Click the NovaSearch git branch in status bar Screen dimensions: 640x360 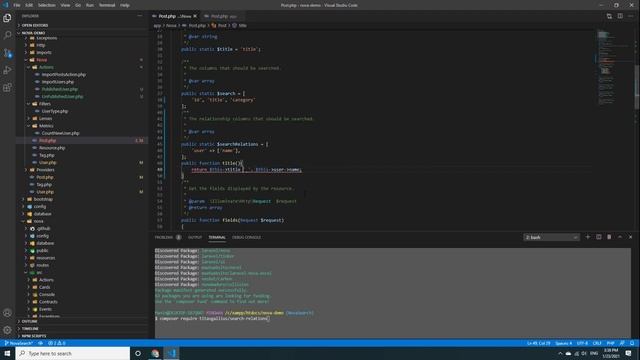tap(19, 343)
